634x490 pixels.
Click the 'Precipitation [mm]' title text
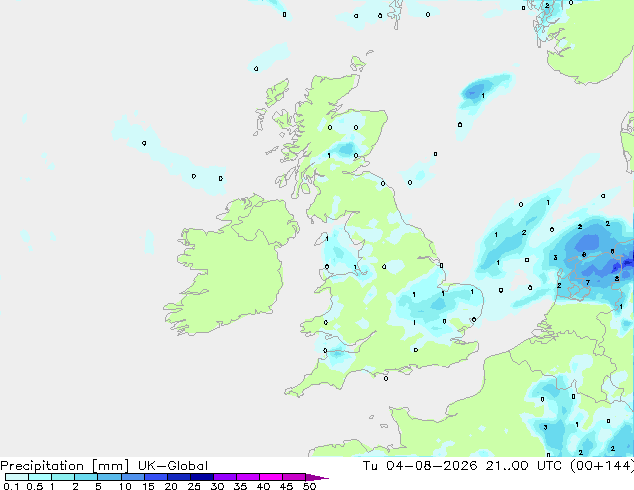(65, 466)
